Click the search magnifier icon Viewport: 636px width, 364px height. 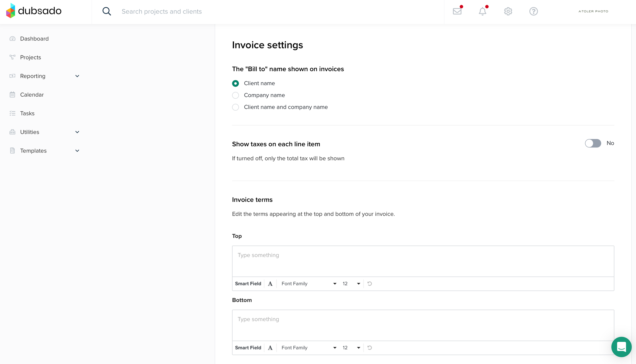[107, 11]
